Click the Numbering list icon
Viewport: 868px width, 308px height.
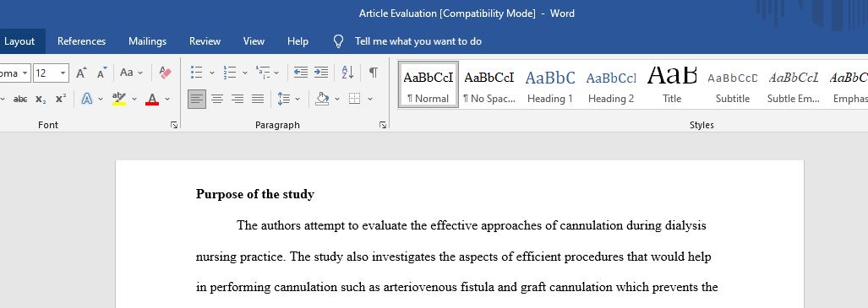click(x=230, y=73)
